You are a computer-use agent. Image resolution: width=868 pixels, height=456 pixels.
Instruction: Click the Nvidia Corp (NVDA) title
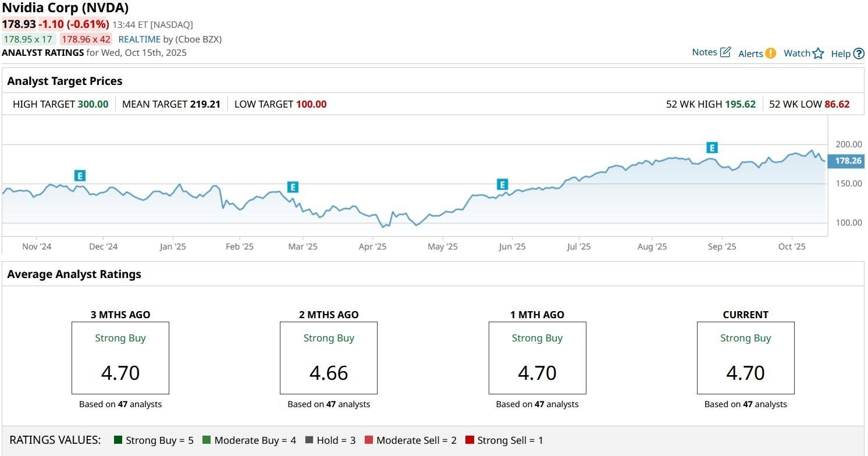[65, 8]
